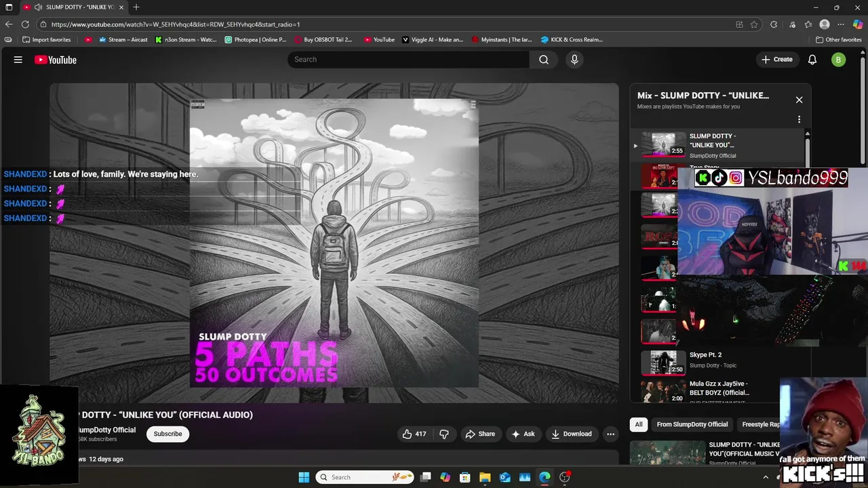868x488 pixels.
Task: Open Outlook from taskbar
Action: [x=505, y=477]
